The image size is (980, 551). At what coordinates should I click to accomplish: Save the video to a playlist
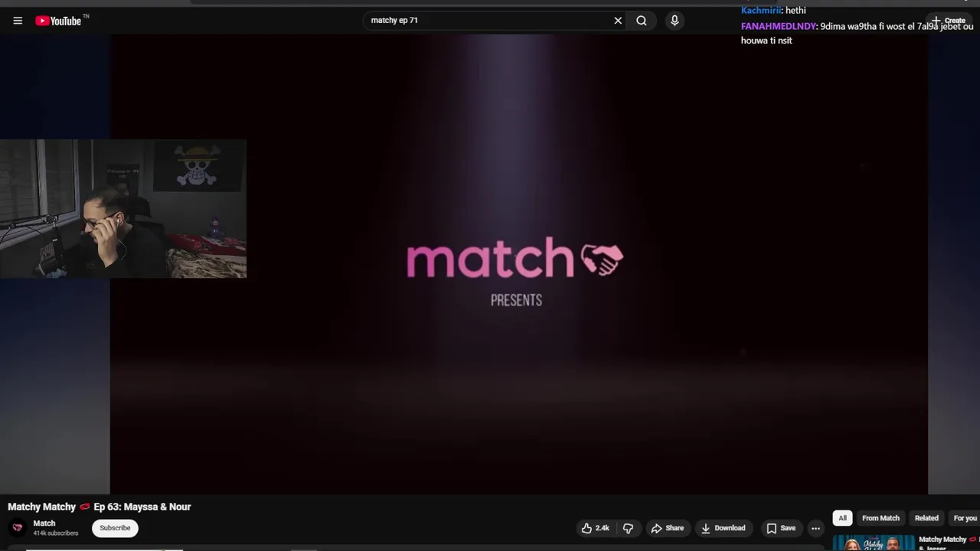coord(781,528)
